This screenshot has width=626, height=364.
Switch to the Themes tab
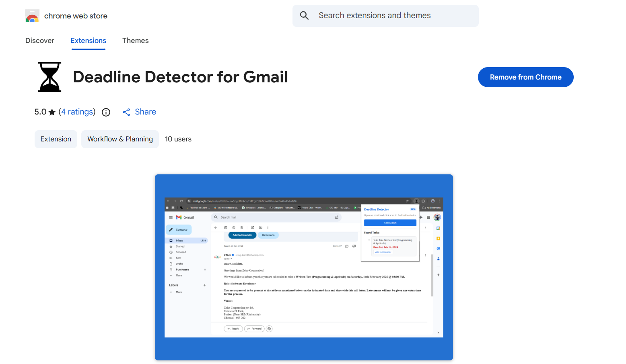[136, 41]
